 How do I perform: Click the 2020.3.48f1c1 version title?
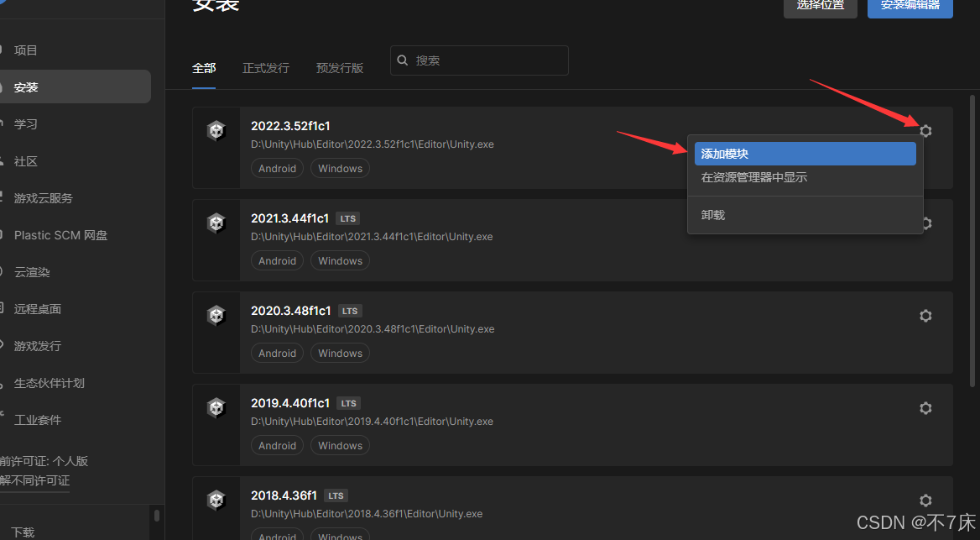(290, 311)
